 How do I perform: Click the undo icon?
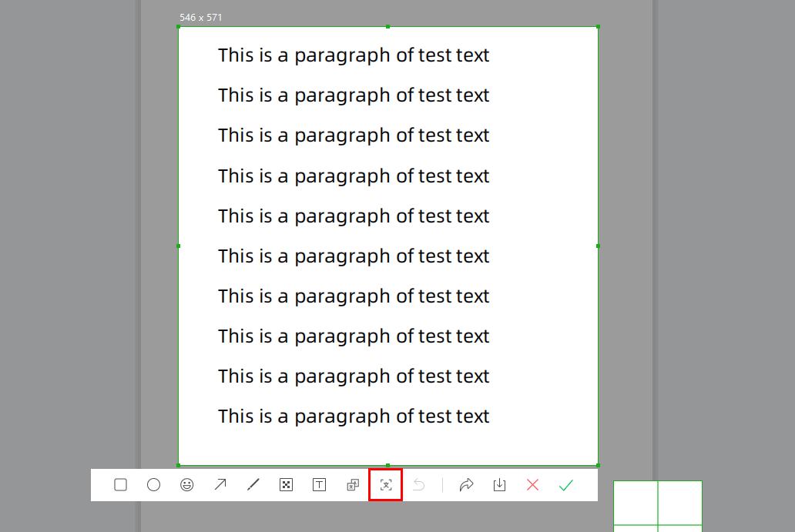(419, 485)
